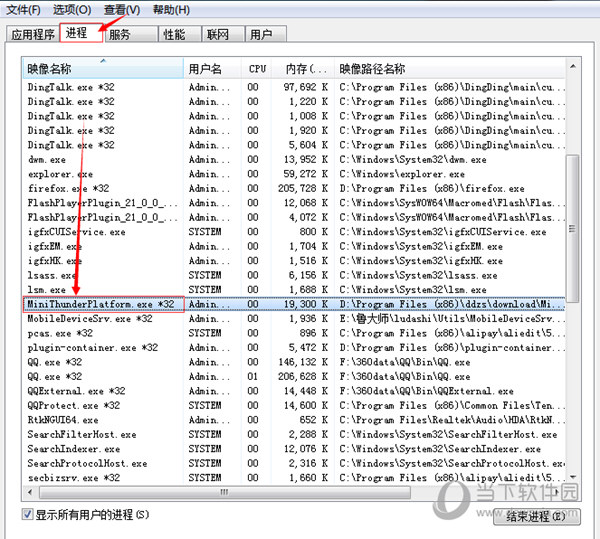
Task: Open the 文件(F) menu
Action: (x=23, y=10)
